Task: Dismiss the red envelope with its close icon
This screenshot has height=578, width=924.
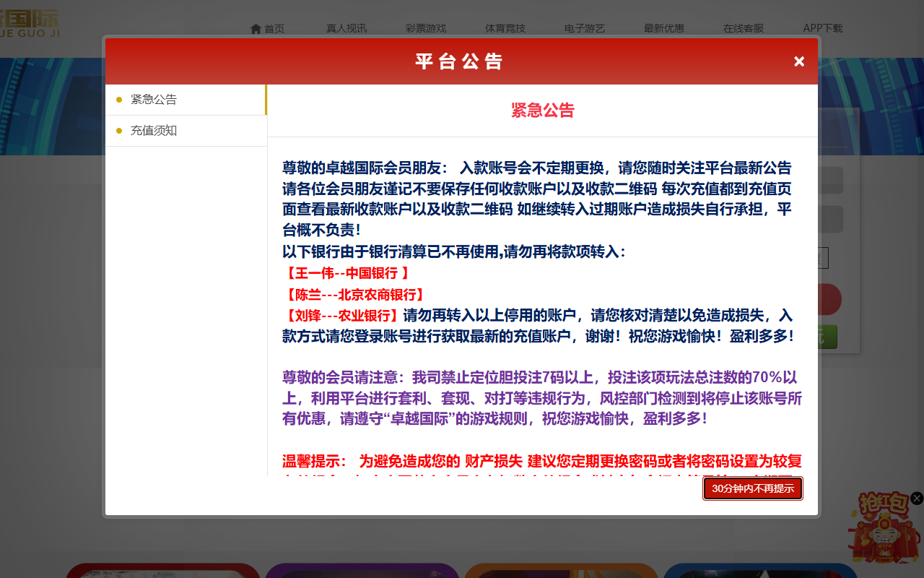Action: [x=917, y=498]
